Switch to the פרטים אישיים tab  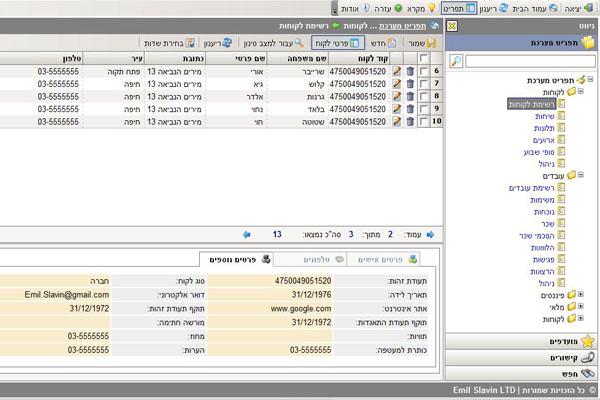pyautogui.click(x=383, y=260)
